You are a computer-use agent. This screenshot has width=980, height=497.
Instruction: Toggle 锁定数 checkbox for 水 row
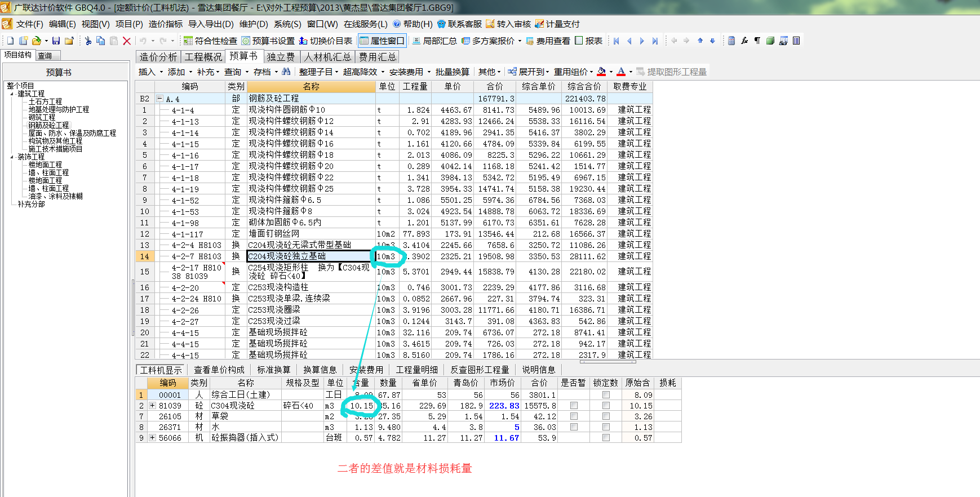pyautogui.click(x=606, y=427)
